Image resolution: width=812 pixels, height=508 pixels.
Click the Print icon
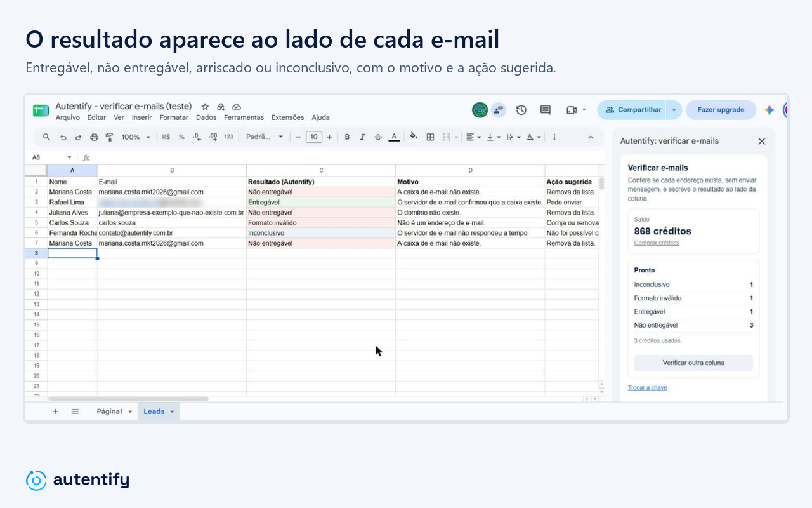click(x=94, y=137)
